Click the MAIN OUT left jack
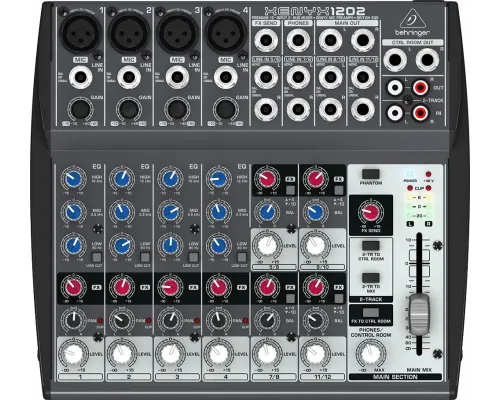Screen dimensions: 500x400 [x=330, y=40]
